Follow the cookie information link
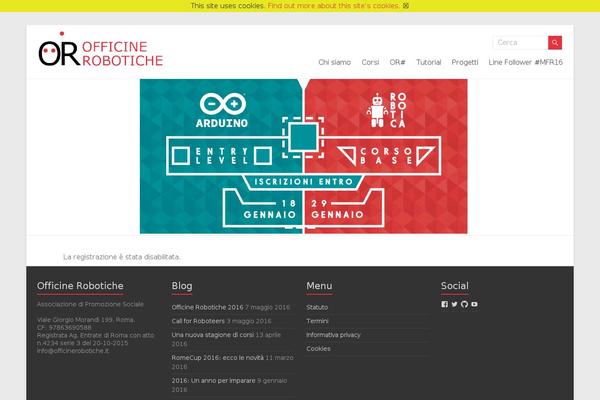This screenshot has height=400, width=600. (x=333, y=6)
